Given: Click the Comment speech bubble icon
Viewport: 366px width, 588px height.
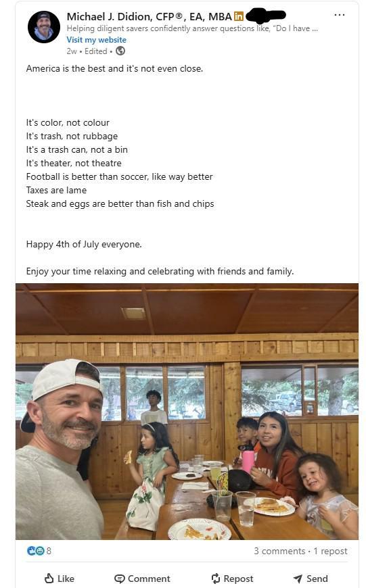Looking at the screenshot, I should coord(119,579).
